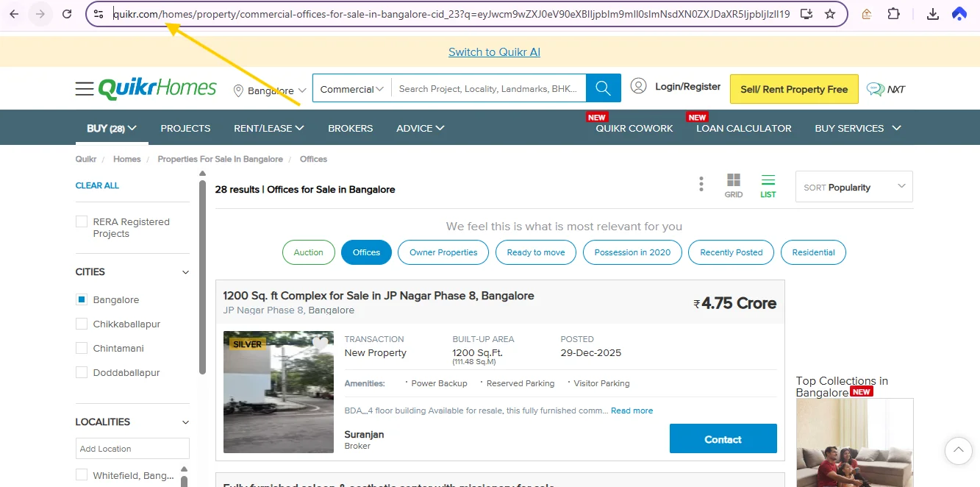
Task: Bookmark the page with the star icon
Action: tap(831, 13)
